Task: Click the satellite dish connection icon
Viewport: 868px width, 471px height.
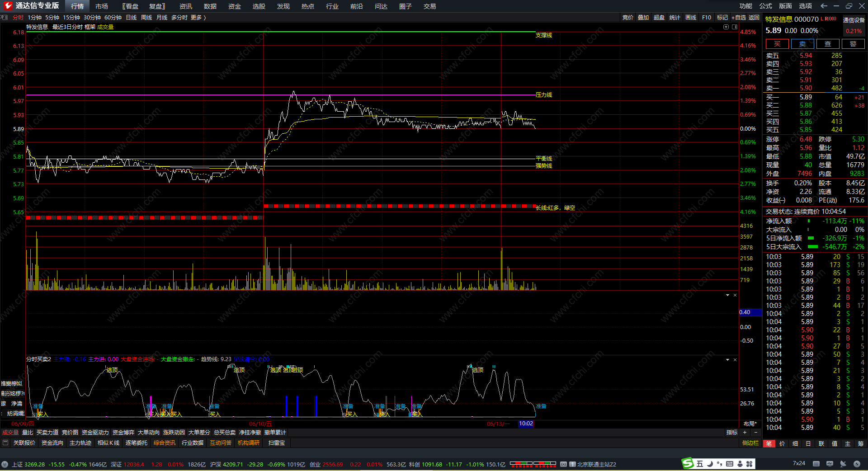Action: point(843,464)
